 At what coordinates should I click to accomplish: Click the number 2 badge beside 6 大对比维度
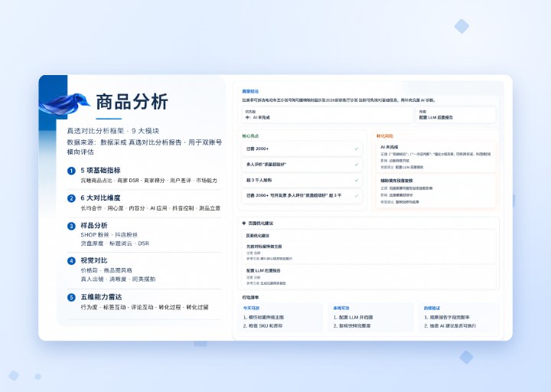pos(71,198)
